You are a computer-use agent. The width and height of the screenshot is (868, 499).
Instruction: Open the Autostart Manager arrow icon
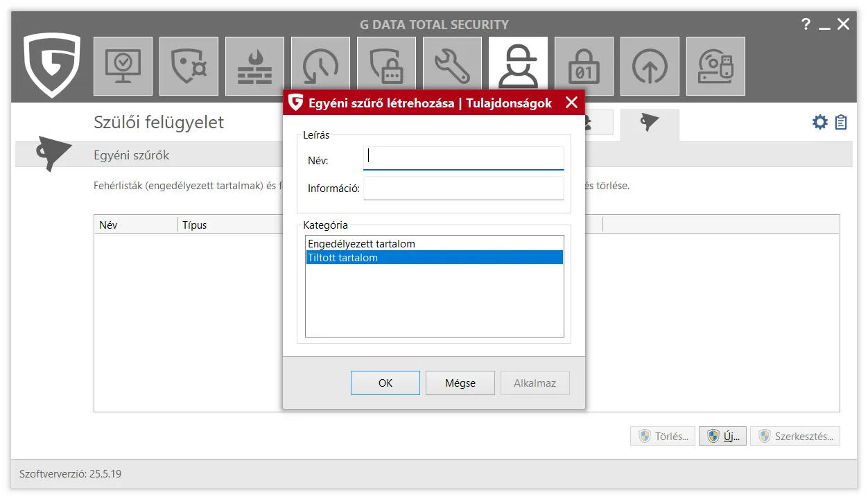(x=650, y=67)
